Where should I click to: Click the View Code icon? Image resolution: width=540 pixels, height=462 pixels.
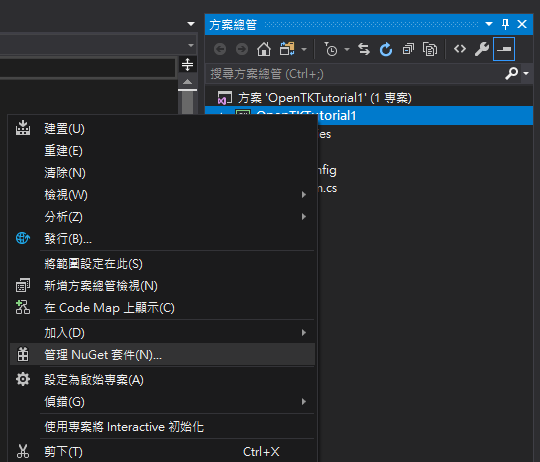(x=460, y=49)
